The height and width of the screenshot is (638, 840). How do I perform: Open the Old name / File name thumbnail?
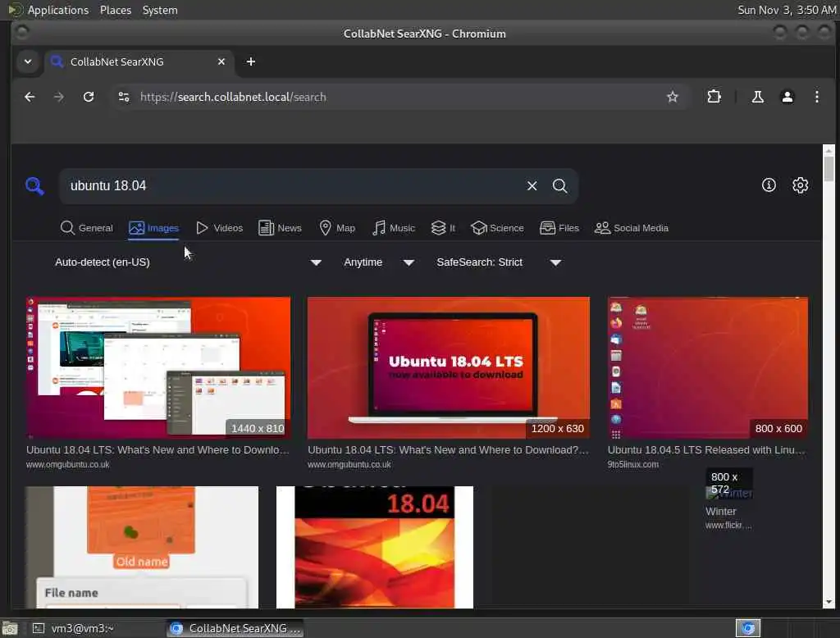point(142,547)
